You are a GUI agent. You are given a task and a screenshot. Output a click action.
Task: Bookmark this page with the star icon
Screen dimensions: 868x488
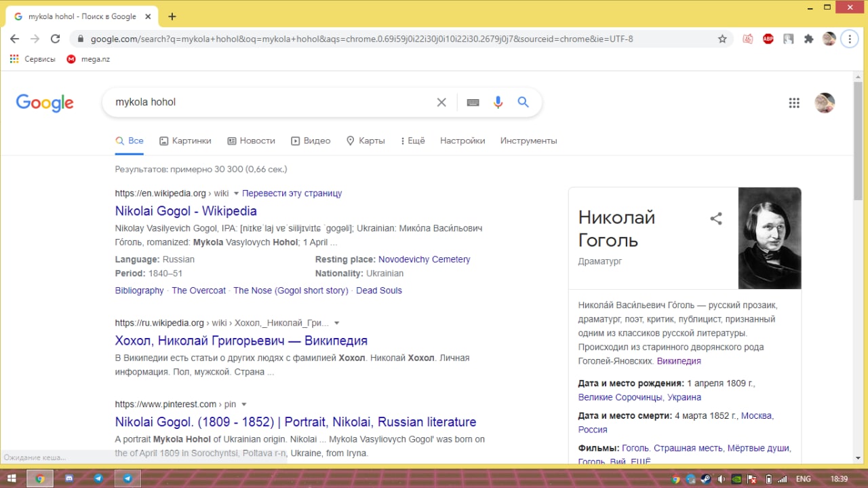pos(722,39)
